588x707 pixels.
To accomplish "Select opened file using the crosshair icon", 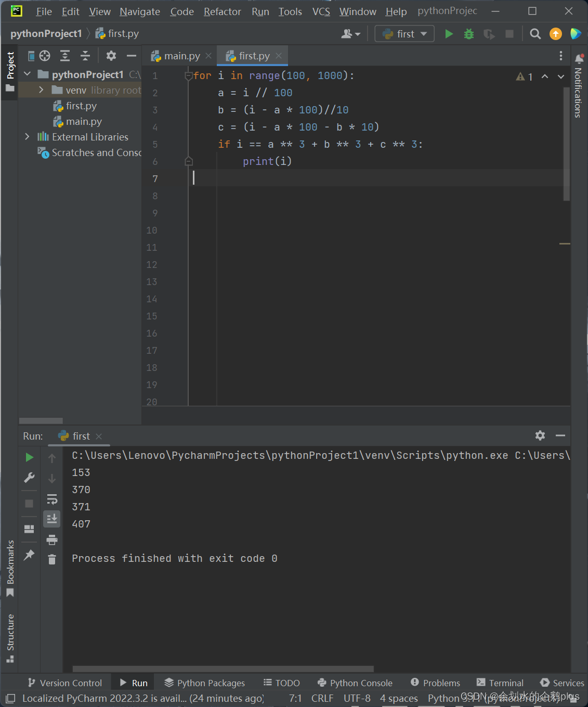I will 45,56.
